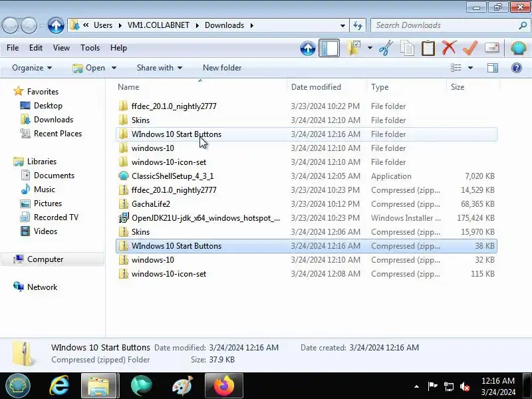Screen dimensions: 532x399
Task: Click the orange checkmark Properties icon
Action: tap(470, 48)
